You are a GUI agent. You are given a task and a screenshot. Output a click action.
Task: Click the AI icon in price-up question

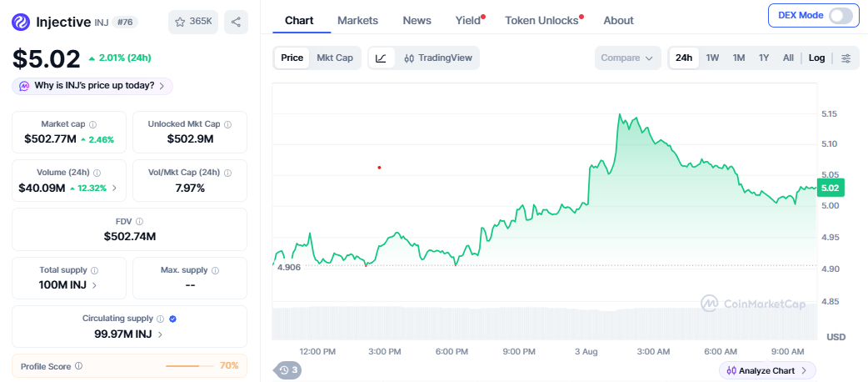24,86
